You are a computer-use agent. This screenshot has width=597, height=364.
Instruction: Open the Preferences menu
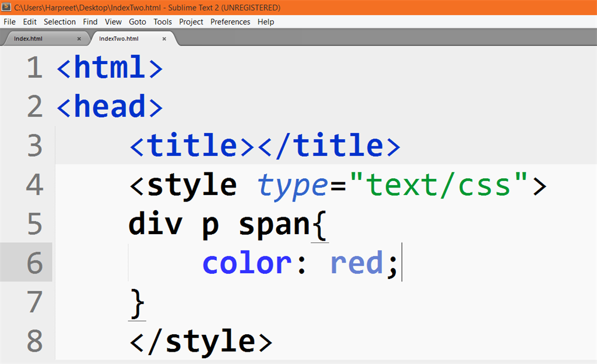230,22
